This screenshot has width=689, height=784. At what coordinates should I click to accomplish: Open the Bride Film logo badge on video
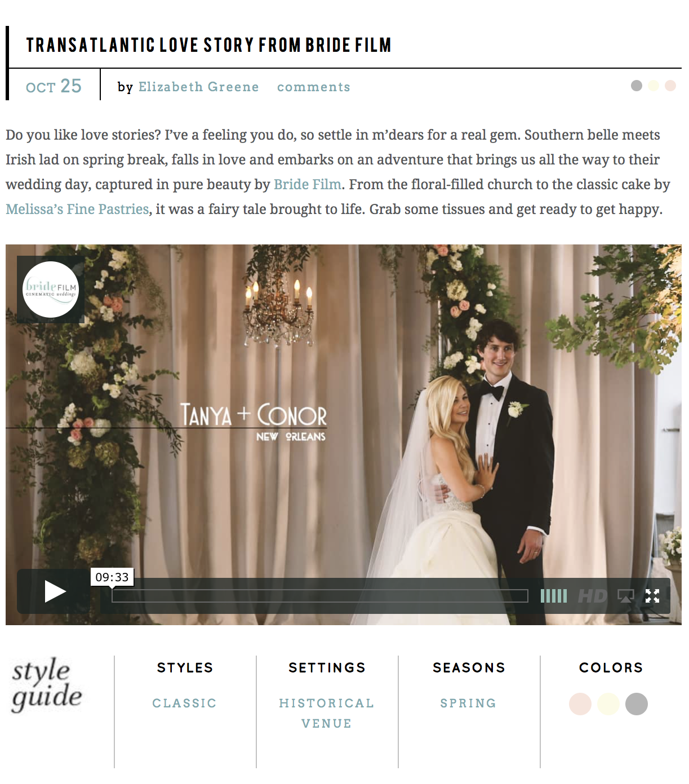(51, 289)
